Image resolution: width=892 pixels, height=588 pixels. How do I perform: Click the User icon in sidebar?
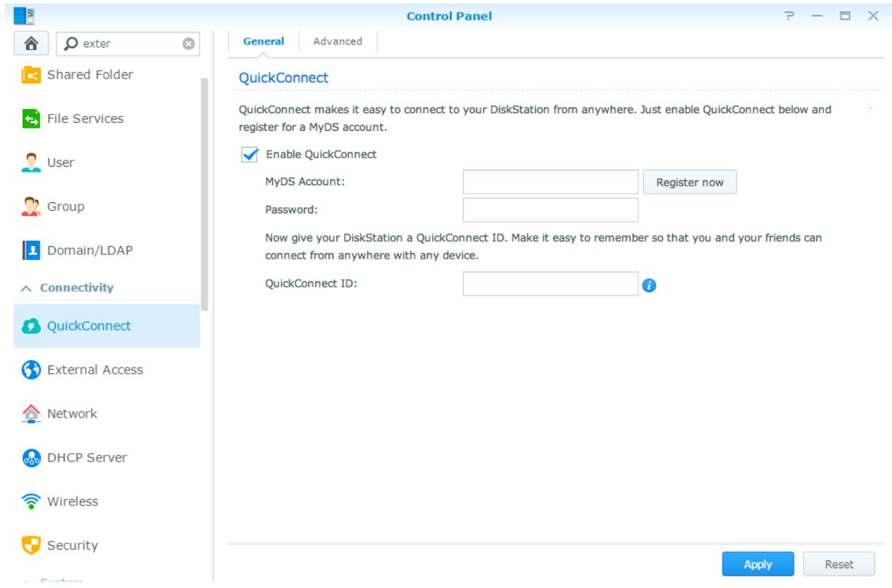click(32, 163)
